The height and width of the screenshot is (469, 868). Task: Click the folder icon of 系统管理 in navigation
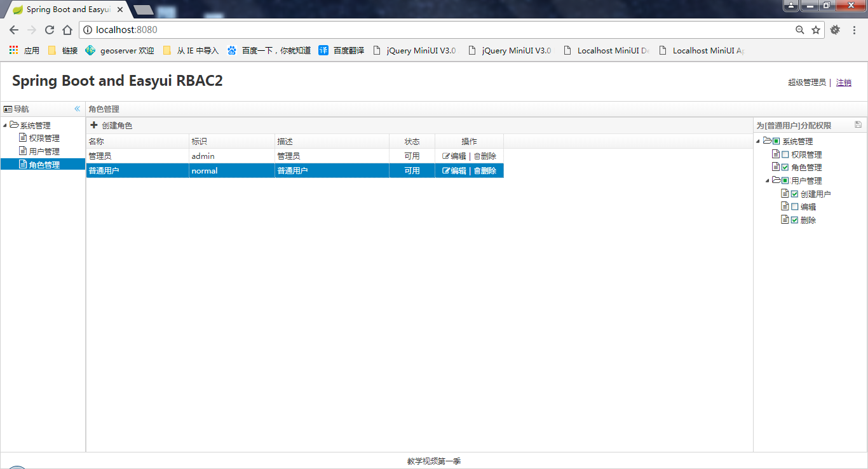(14, 125)
